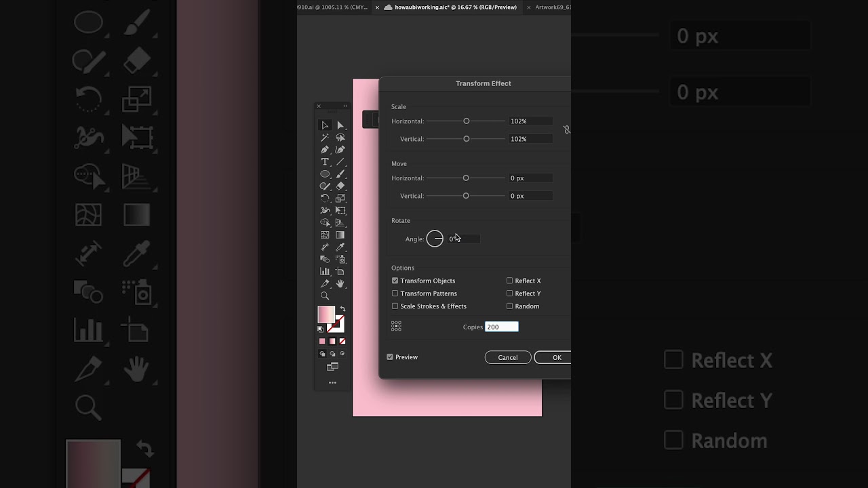Select the Direct Selection tool
Screen dimensions: 868x488
340,125
